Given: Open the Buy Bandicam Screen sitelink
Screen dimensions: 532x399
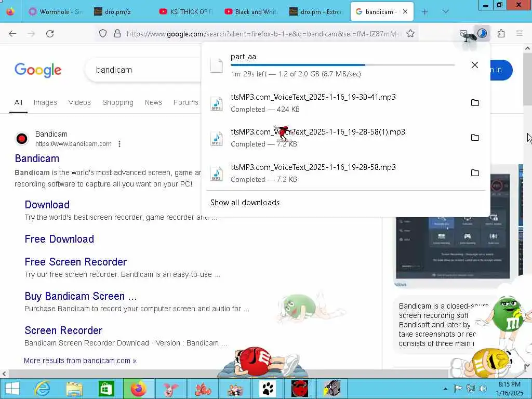Looking at the screenshot, I should 81,296.
